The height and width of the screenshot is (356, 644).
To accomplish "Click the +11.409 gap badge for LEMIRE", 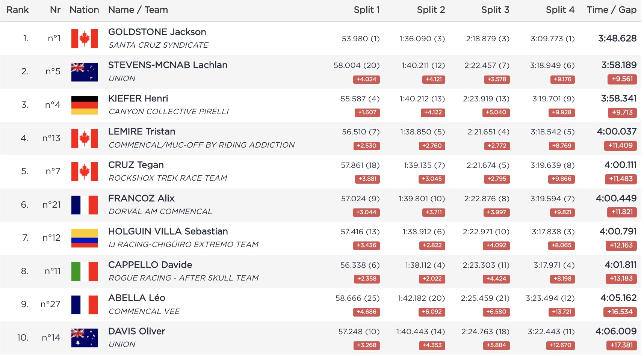I will pos(620,146).
